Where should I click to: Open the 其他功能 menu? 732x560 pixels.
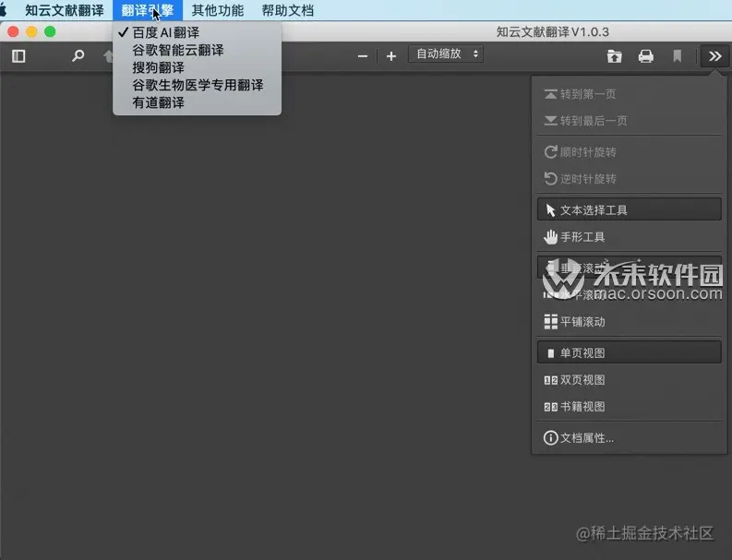pyautogui.click(x=218, y=10)
